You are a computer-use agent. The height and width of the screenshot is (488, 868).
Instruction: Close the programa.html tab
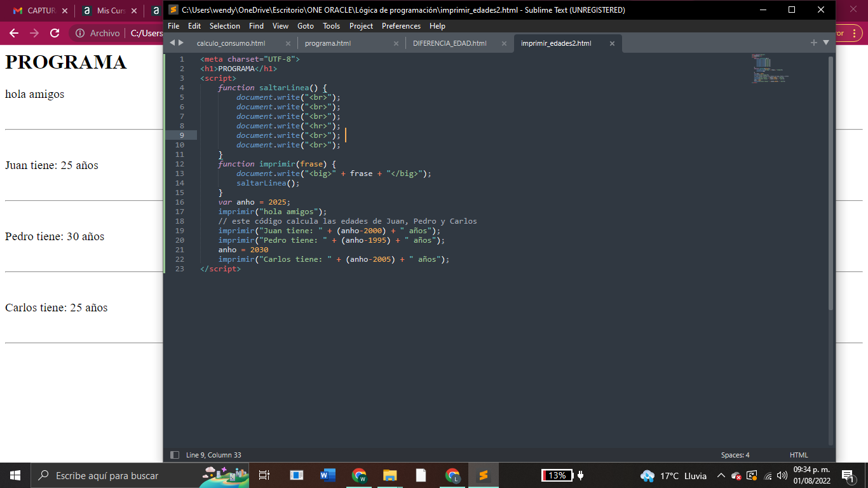(x=396, y=44)
